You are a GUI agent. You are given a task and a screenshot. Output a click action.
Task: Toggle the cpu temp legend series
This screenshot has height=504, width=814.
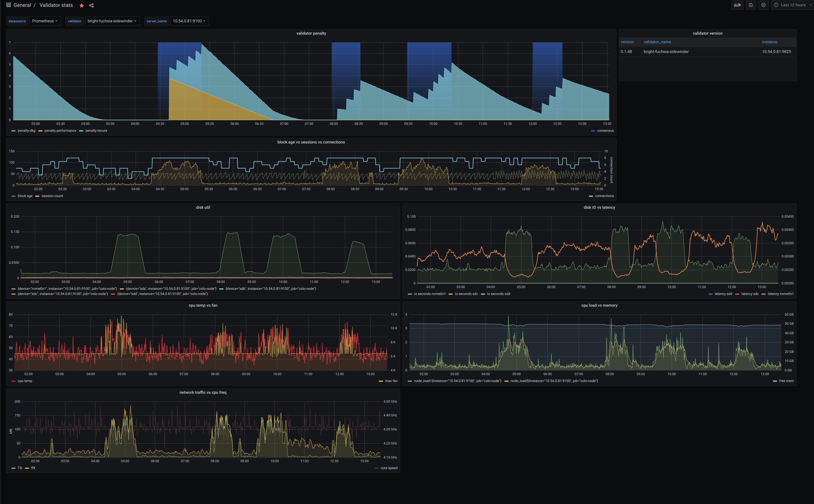click(x=25, y=381)
